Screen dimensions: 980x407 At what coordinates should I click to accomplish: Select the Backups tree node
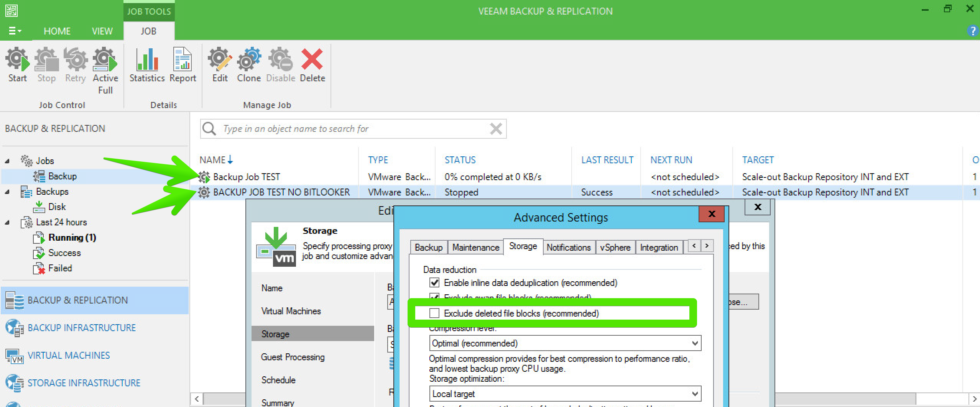click(x=52, y=192)
